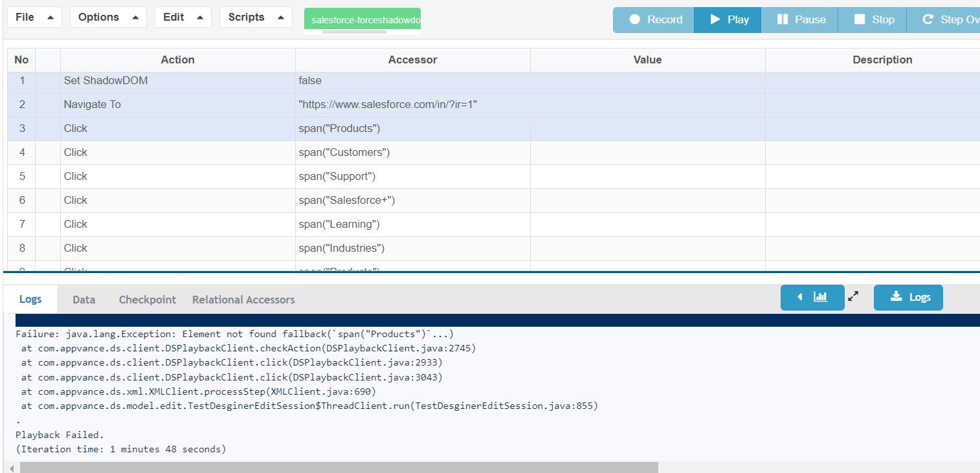Click the "false" accessor value in row 1
This screenshot has width=980, height=473.
(x=310, y=81)
